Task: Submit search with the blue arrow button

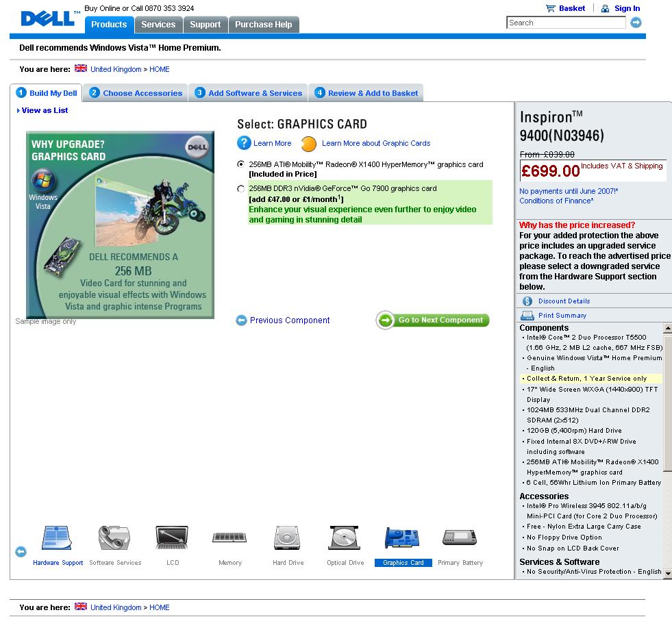Action: tap(636, 23)
